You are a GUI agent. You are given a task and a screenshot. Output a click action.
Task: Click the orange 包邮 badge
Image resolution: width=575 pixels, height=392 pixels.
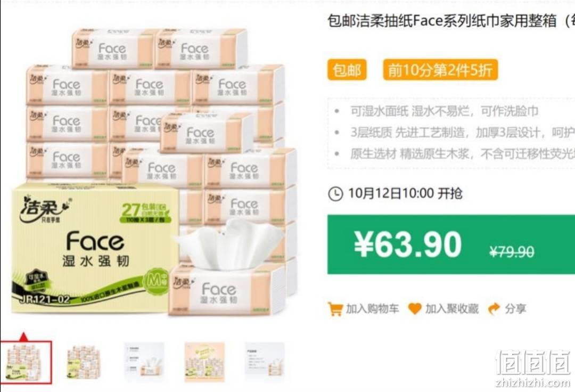pos(347,70)
